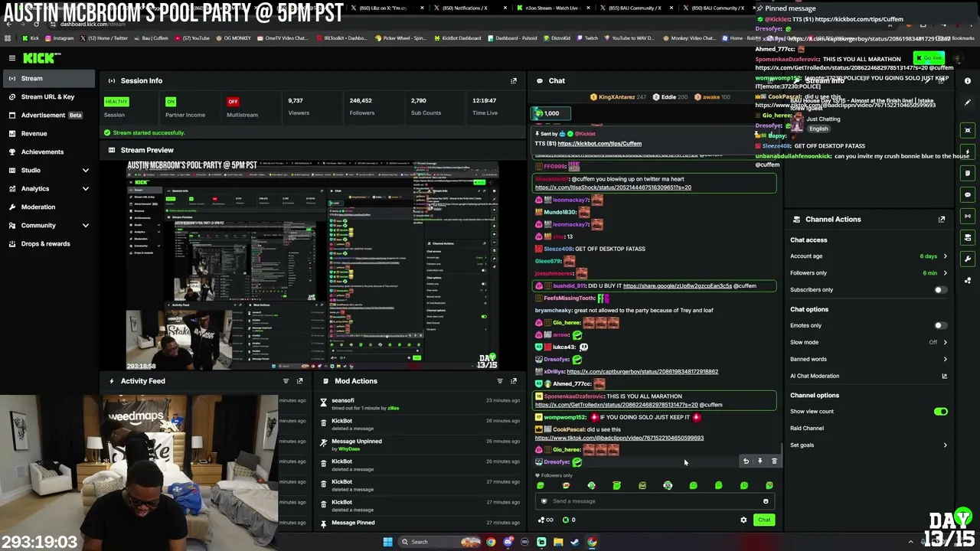Screen dimensions: 980x551
Task: Click the Windows taskbar Search box
Action: (x=439, y=542)
